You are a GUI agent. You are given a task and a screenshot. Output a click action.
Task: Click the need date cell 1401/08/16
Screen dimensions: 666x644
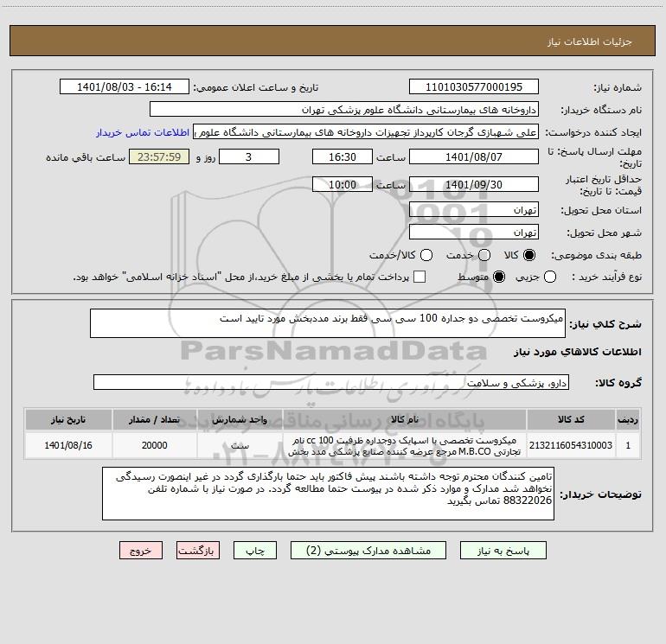(x=68, y=445)
